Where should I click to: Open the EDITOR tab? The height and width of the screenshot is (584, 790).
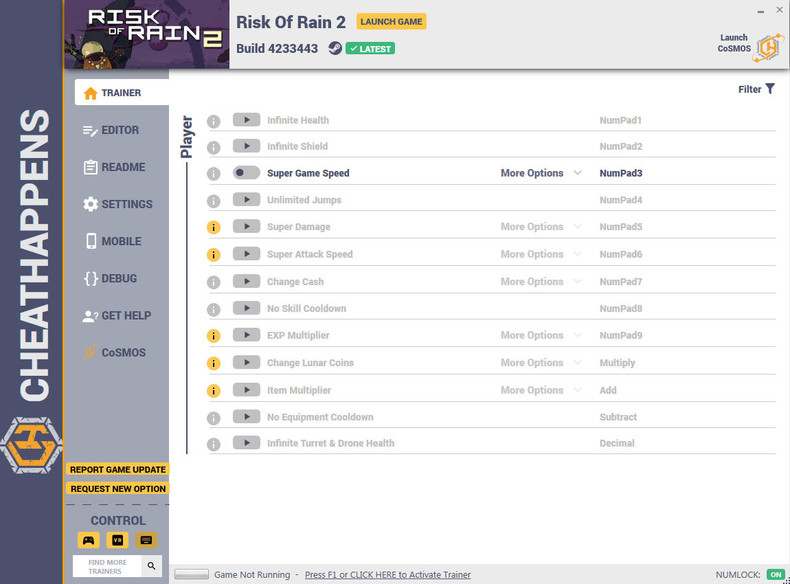coord(117,130)
